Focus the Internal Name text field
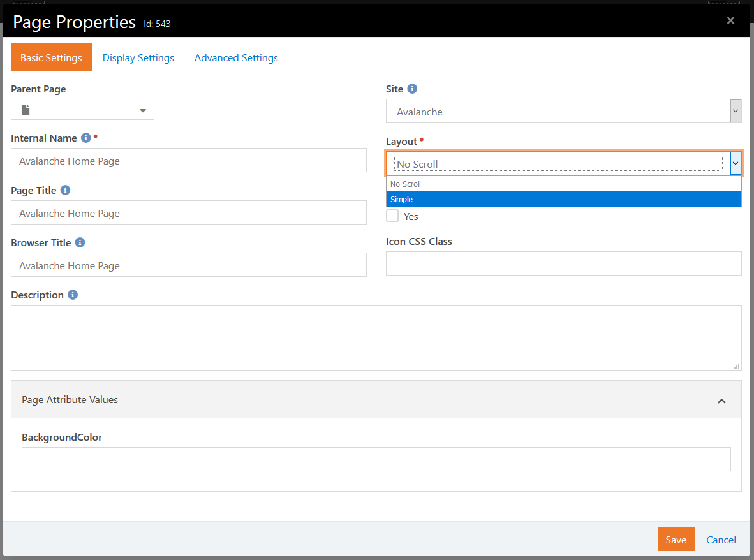The image size is (754, 560). coord(189,161)
